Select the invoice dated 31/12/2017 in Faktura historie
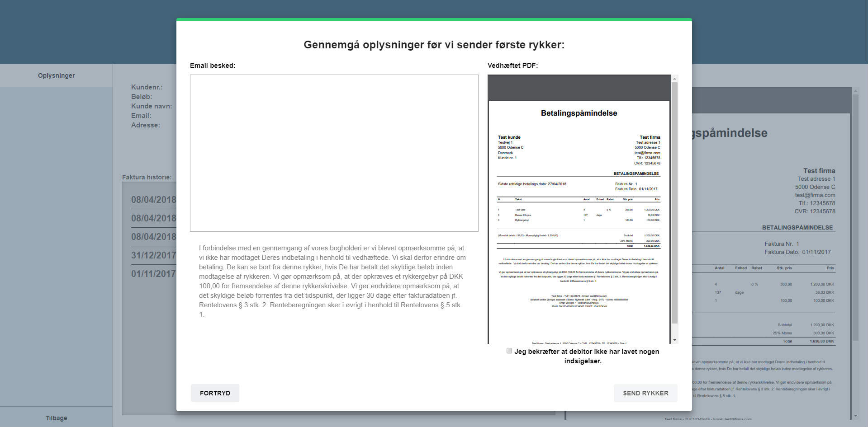 (153, 255)
